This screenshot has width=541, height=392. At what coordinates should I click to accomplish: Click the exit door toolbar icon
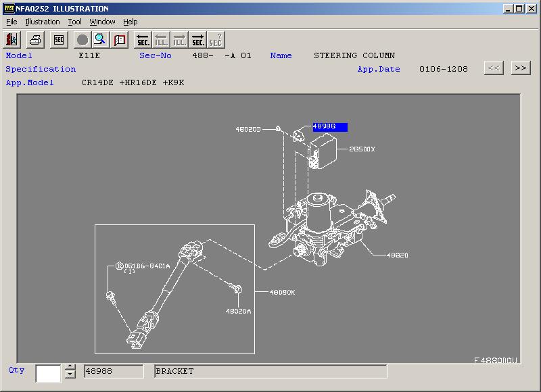[x=13, y=40]
